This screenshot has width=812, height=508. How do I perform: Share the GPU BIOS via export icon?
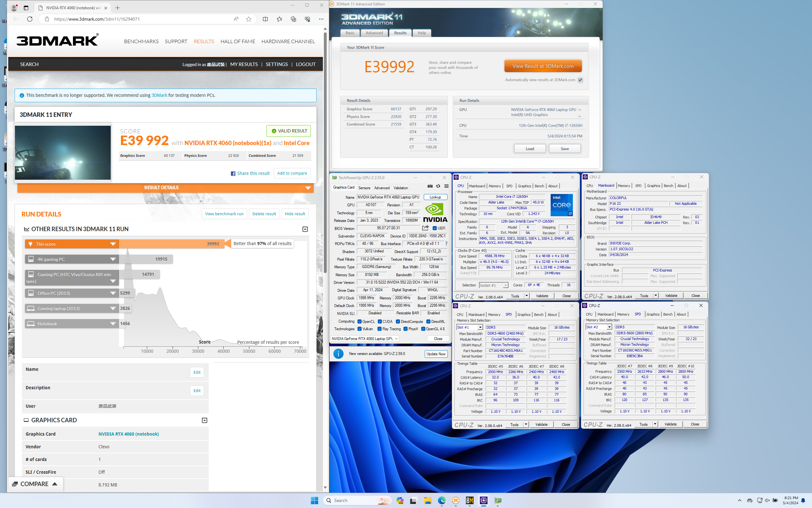click(x=425, y=228)
